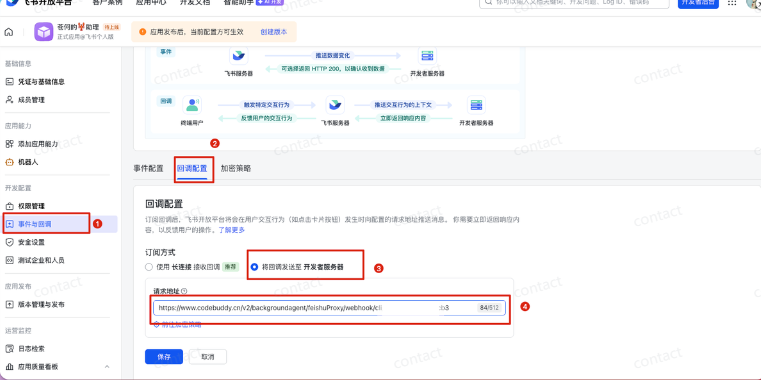Viewport: 761px width, 380px height.
Task: Click the 版本管理与发布 upload icon
Action: point(9,304)
